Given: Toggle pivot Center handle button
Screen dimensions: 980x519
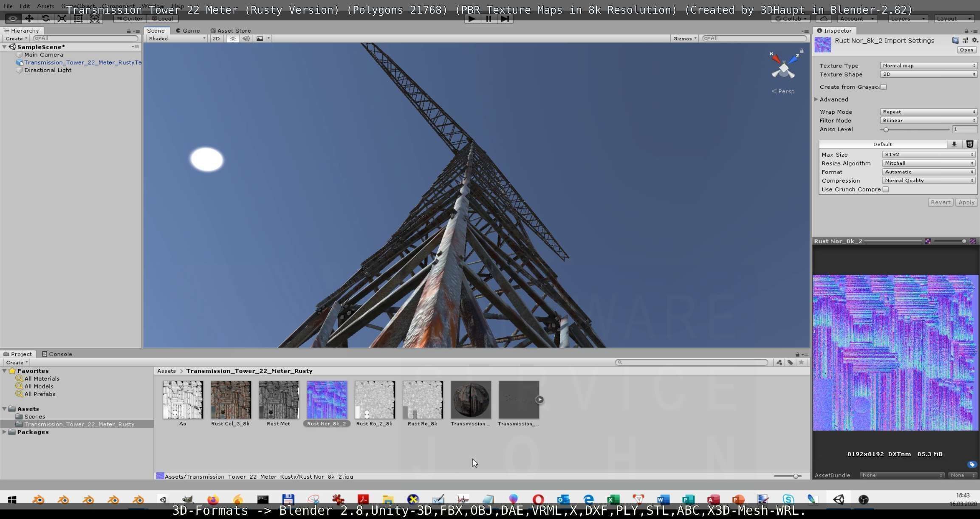Looking at the screenshot, I should tap(130, 19).
